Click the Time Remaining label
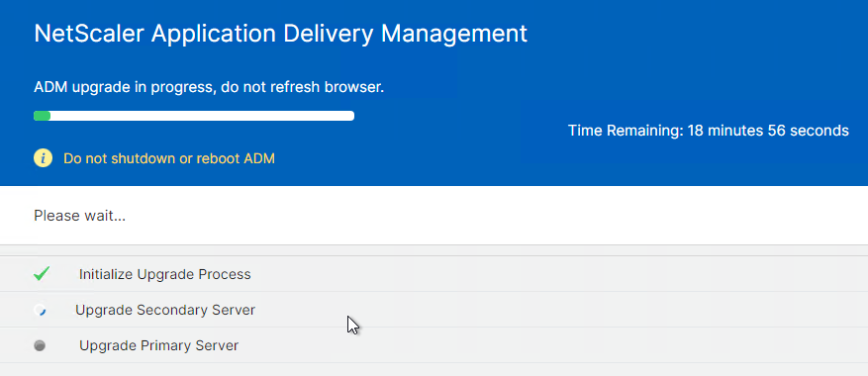 [626, 131]
